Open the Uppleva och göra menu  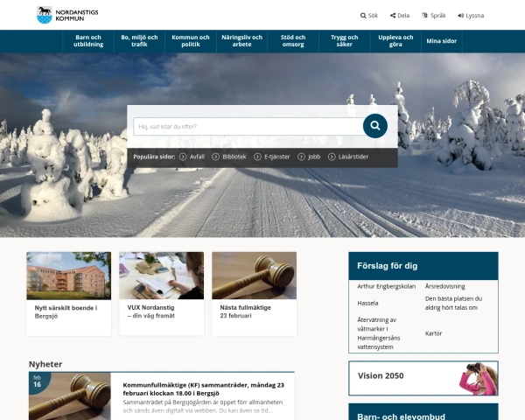pyautogui.click(x=395, y=41)
